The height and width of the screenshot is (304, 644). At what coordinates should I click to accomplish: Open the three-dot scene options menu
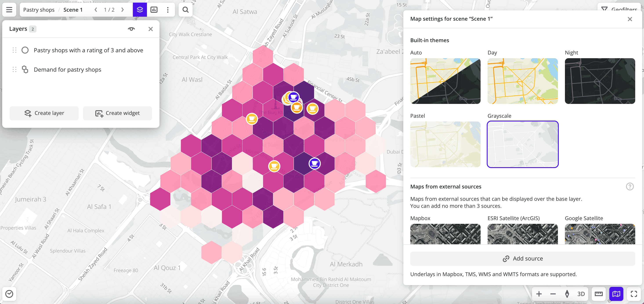click(168, 10)
